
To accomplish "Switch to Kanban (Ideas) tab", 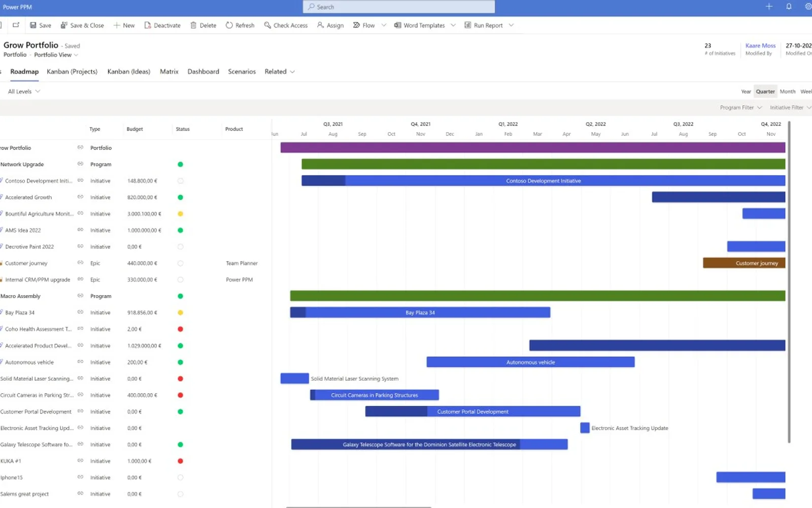I will 129,72.
